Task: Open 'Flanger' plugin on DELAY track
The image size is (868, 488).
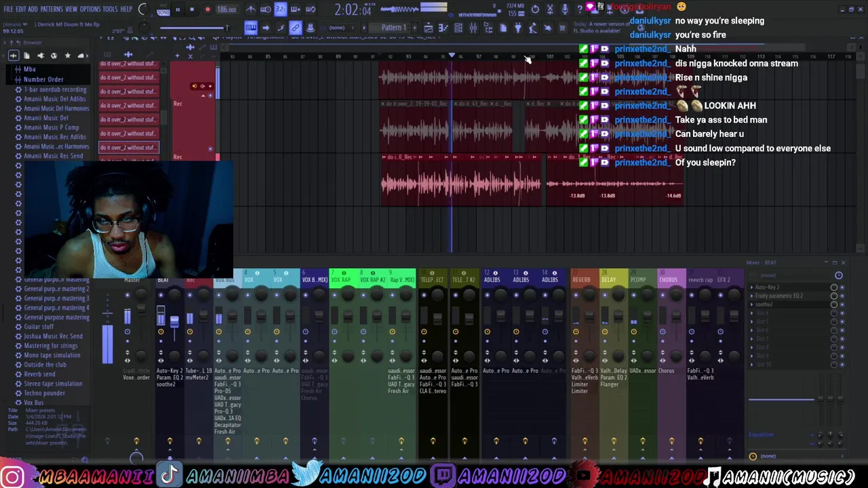Action: [x=609, y=384]
